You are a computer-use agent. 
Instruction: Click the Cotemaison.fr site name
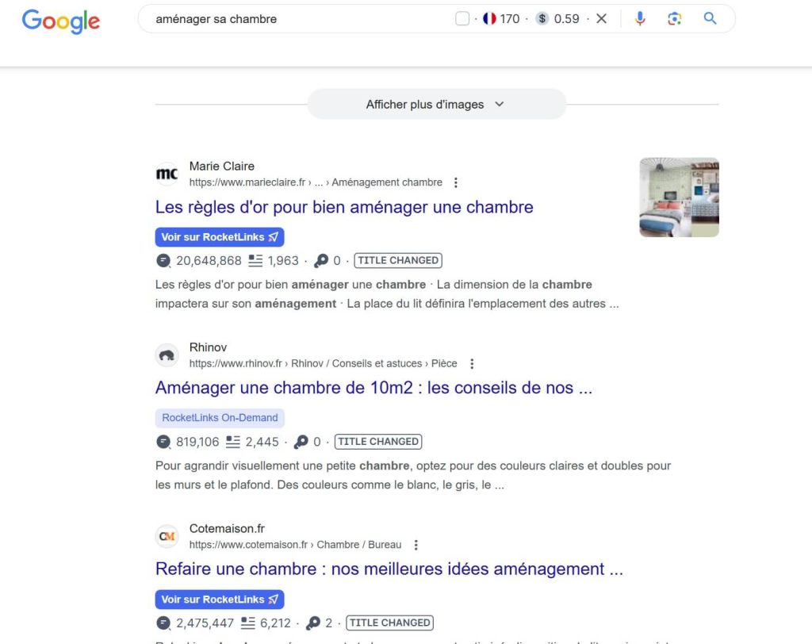click(227, 529)
